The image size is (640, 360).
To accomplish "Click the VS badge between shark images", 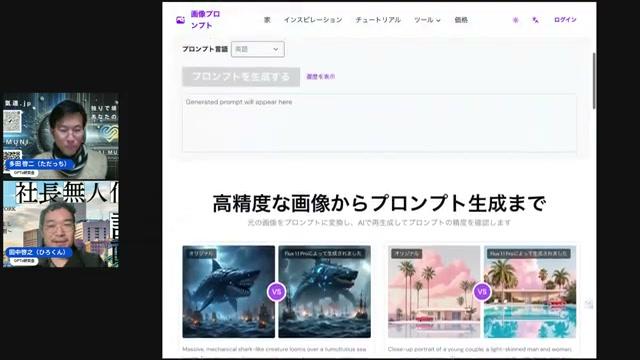I will pyautogui.click(x=276, y=292).
